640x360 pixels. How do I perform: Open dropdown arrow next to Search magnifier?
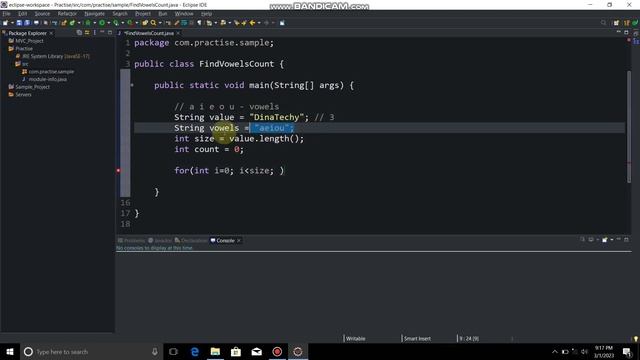pyautogui.click(x=160, y=23)
